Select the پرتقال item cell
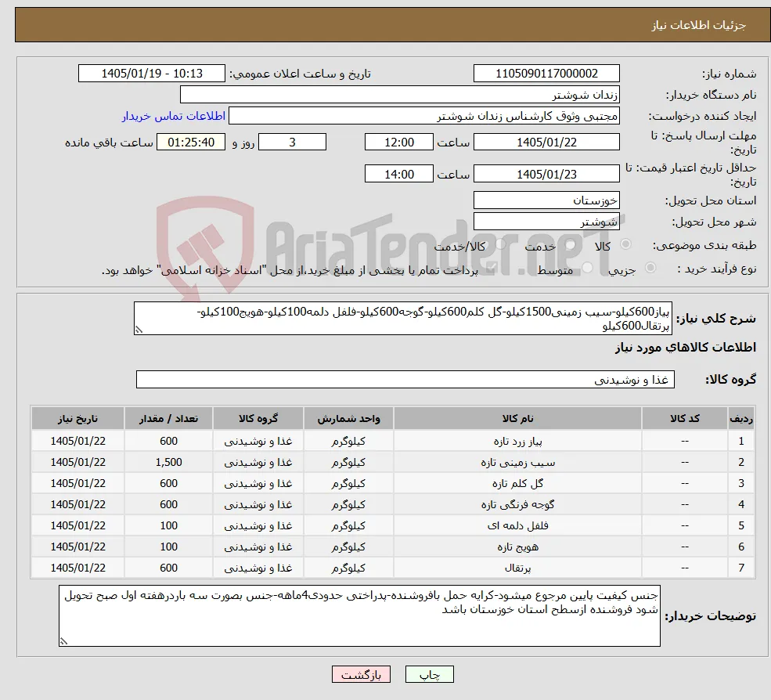The height and width of the screenshot is (700, 771). point(517,568)
